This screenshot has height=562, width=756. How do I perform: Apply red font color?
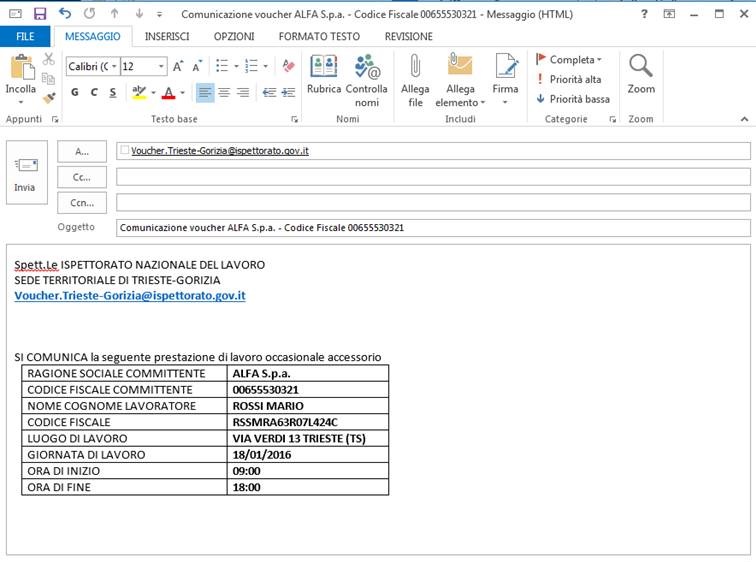[168, 92]
